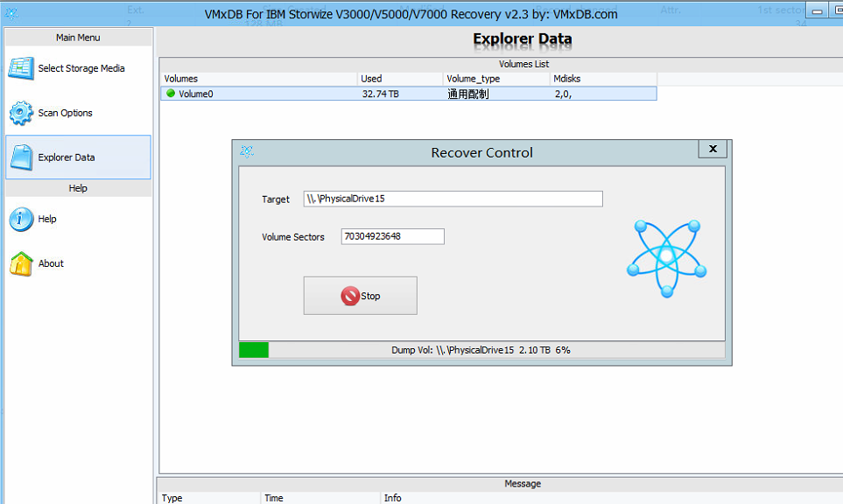Click the Explorer Data document icon
Screen dimensions: 843x504
pyautogui.click(x=22, y=157)
